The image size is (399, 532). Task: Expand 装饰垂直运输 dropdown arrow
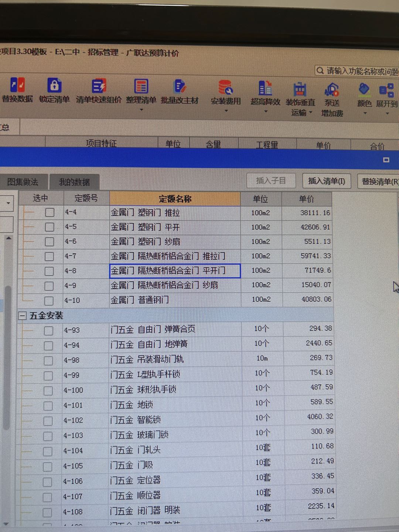click(311, 112)
